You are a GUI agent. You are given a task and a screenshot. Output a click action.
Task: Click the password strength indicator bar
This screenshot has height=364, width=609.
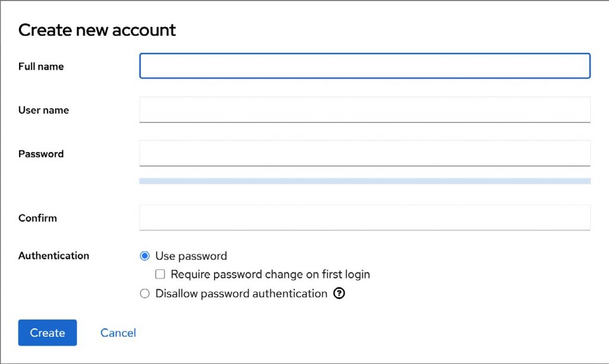(365, 180)
